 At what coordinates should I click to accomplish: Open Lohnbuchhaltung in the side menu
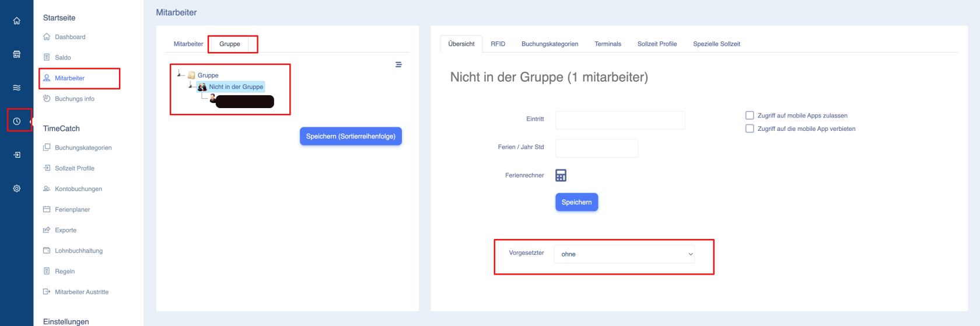pyautogui.click(x=79, y=251)
